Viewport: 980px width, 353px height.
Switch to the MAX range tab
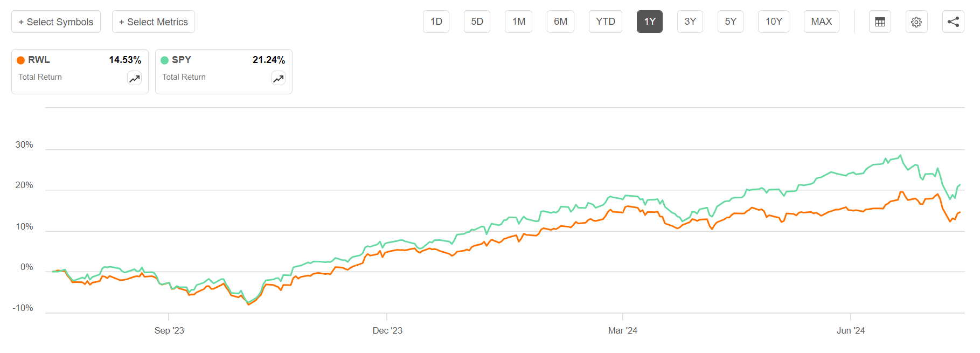[821, 22]
